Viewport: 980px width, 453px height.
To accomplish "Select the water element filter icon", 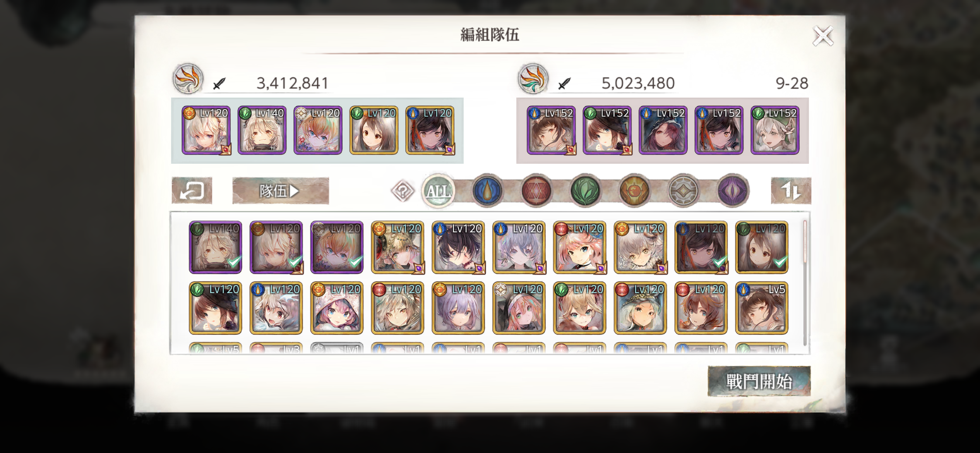I will click(487, 190).
